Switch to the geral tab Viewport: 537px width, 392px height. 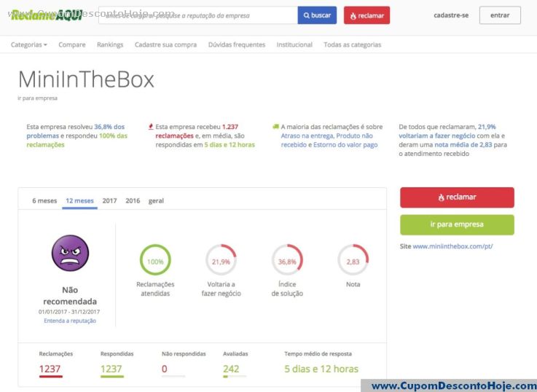pos(156,200)
